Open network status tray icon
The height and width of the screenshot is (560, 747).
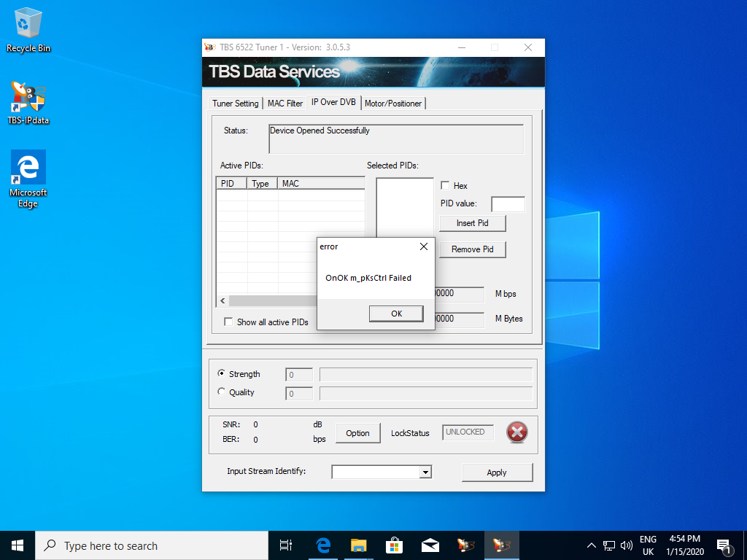pyautogui.click(x=609, y=545)
